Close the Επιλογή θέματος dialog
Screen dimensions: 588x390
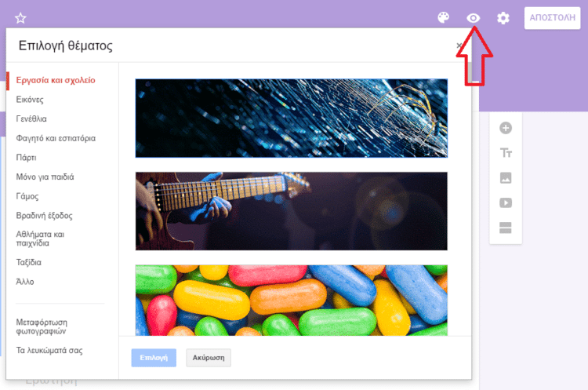point(459,46)
